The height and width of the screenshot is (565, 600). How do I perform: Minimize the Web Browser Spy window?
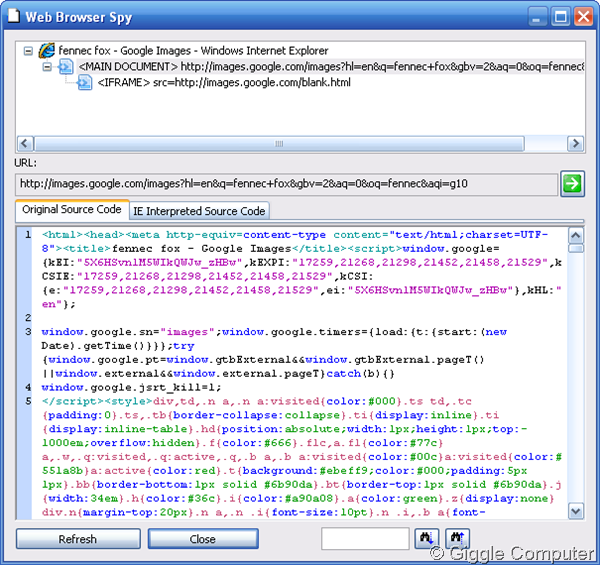[536, 17]
